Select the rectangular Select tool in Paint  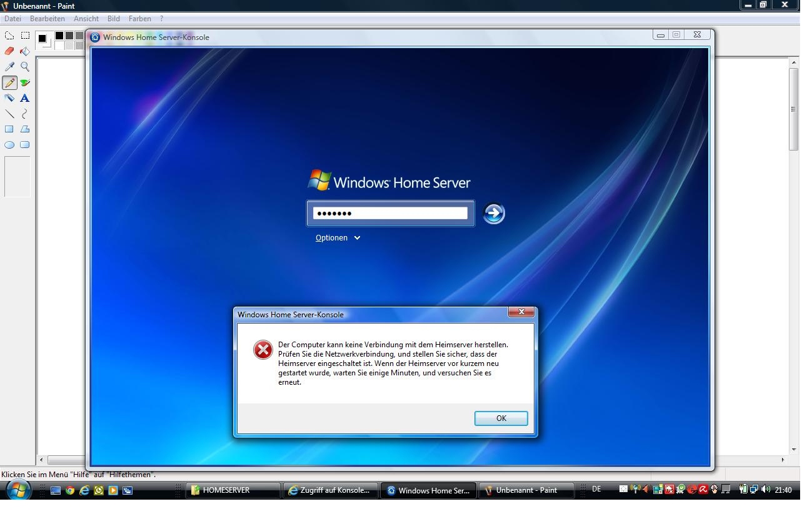pyautogui.click(x=25, y=36)
